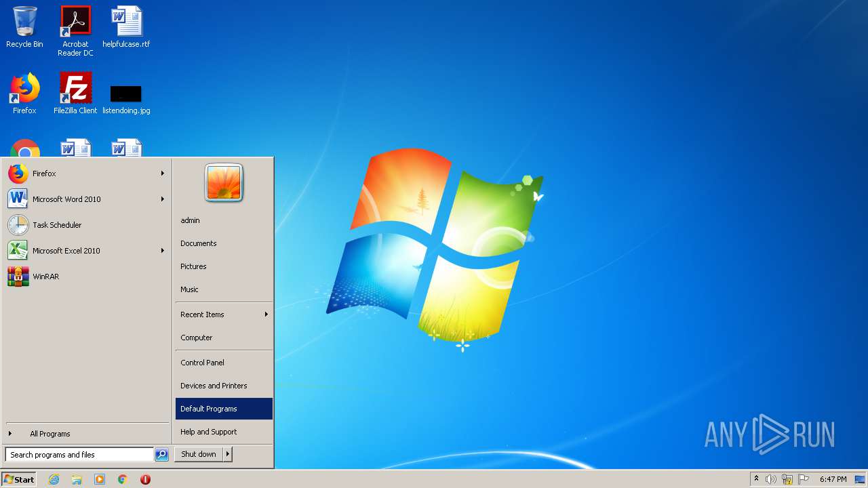Open the red Opera icon on taskbar

tap(145, 479)
